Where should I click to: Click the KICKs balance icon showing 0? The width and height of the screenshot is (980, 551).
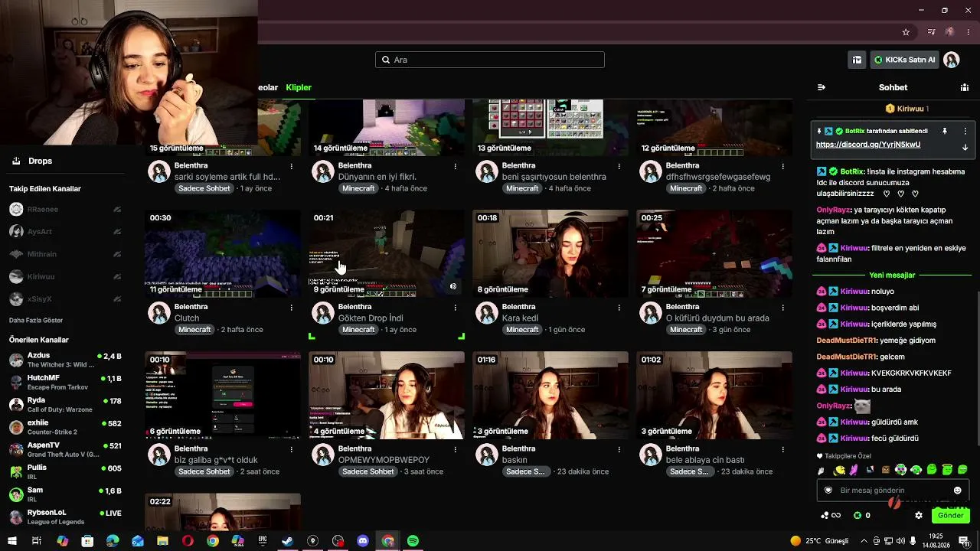point(861,516)
